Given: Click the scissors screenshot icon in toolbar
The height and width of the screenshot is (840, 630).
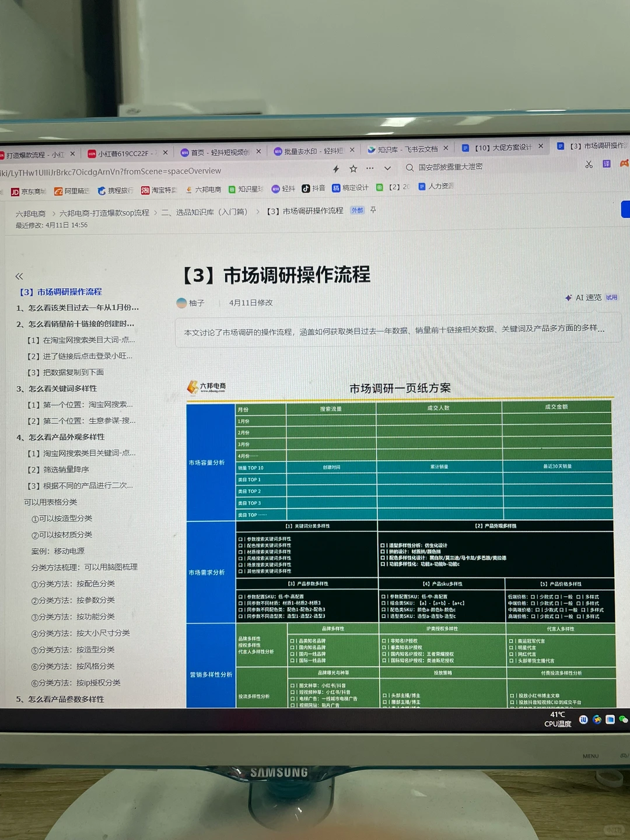Looking at the screenshot, I should [x=589, y=164].
